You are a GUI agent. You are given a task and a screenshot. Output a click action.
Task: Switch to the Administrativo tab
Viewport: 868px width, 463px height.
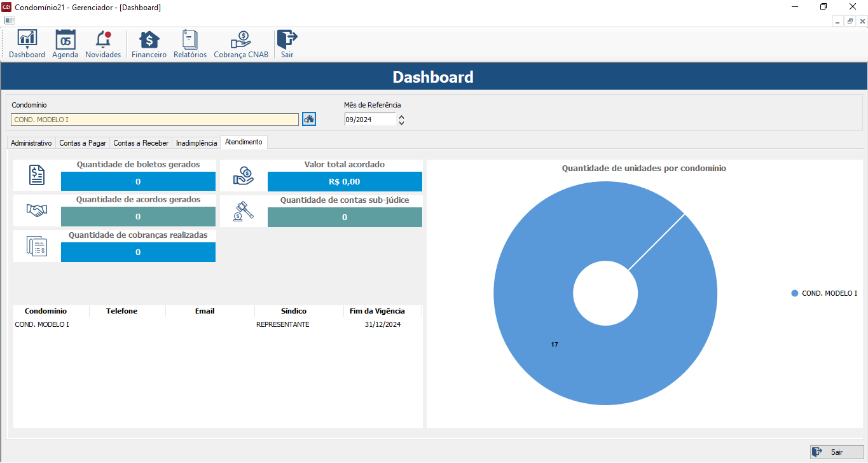tap(31, 143)
